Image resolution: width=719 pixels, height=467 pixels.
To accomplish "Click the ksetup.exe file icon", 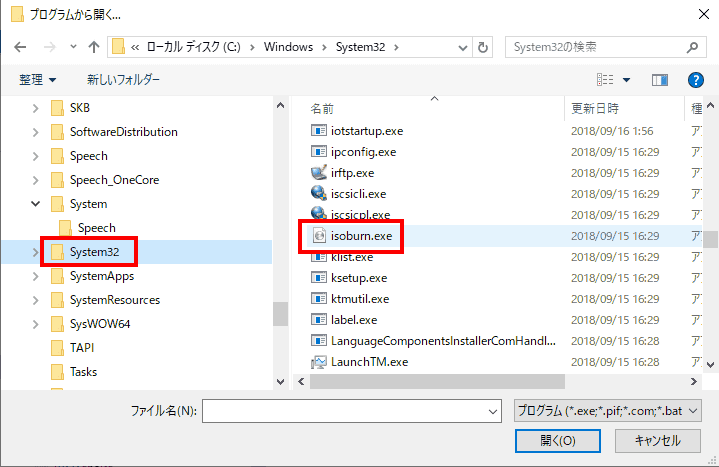I will pyautogui.click(x=319, y=278).
